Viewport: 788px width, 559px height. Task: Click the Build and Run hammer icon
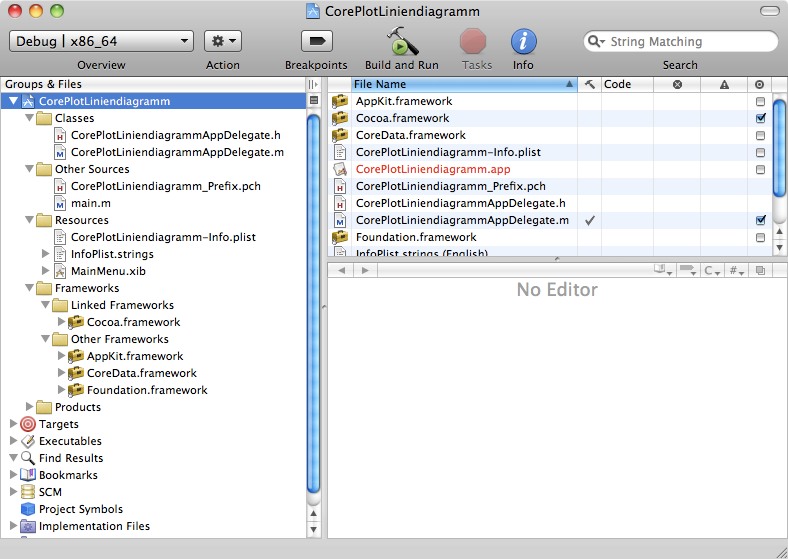point(401,42)
